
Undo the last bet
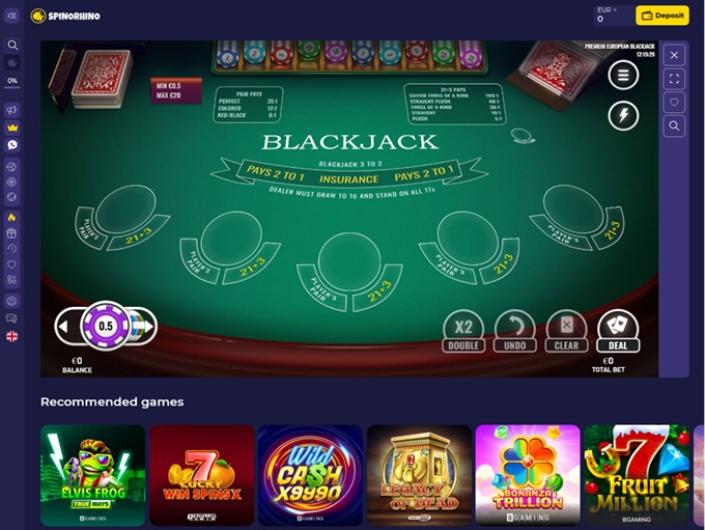(515, 331)
